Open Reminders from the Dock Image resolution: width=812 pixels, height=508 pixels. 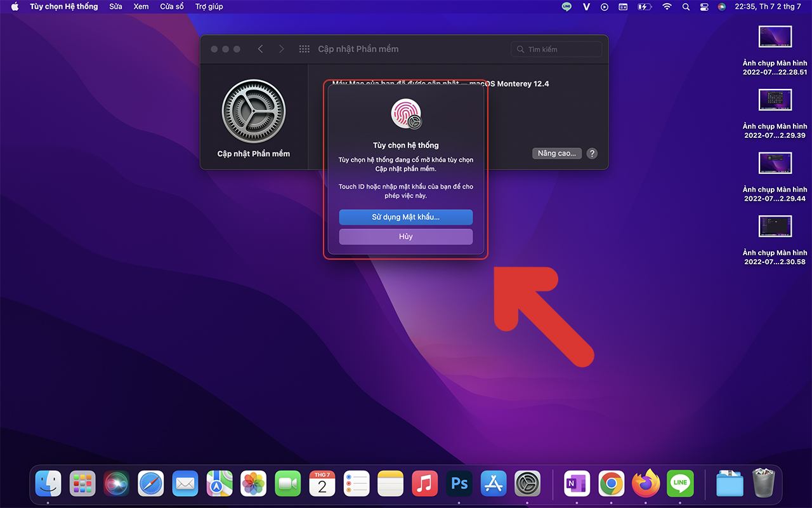tap(357, 484)
